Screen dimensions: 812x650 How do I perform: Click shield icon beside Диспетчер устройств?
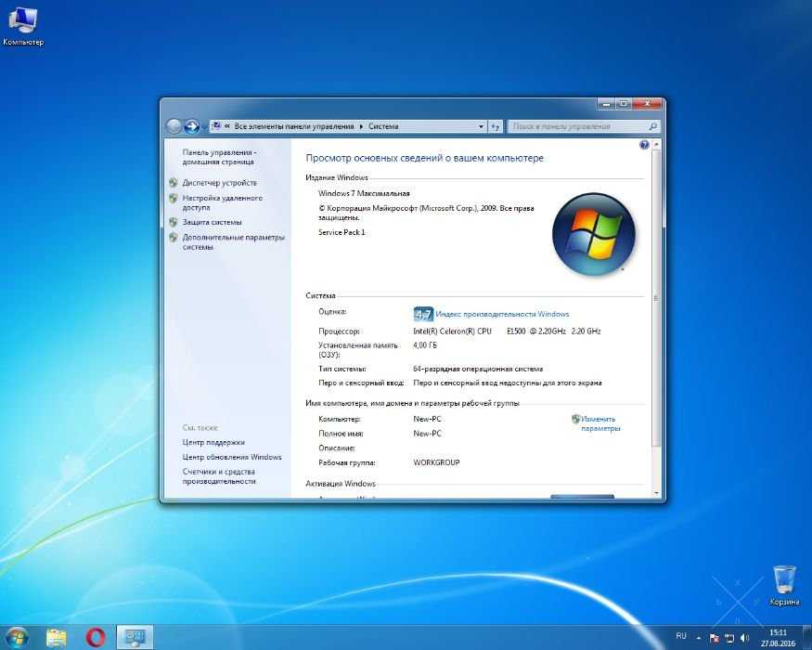click(x=174, y=183)
